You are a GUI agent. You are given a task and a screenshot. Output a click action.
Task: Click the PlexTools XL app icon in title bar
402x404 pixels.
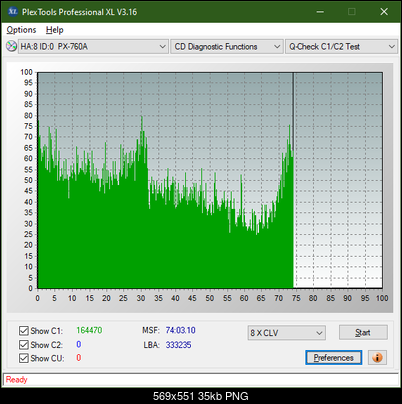tap(13, 12)
